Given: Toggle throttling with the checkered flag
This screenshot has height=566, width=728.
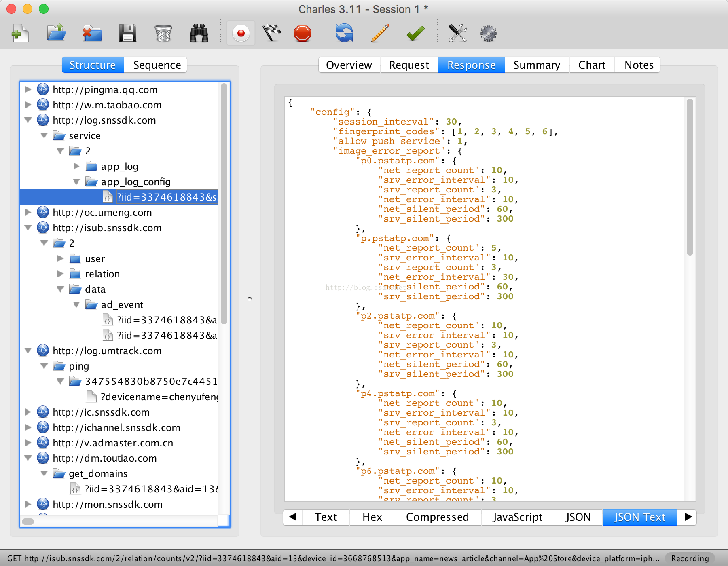Looking at the screenshot, I should [x=272, y=33].
